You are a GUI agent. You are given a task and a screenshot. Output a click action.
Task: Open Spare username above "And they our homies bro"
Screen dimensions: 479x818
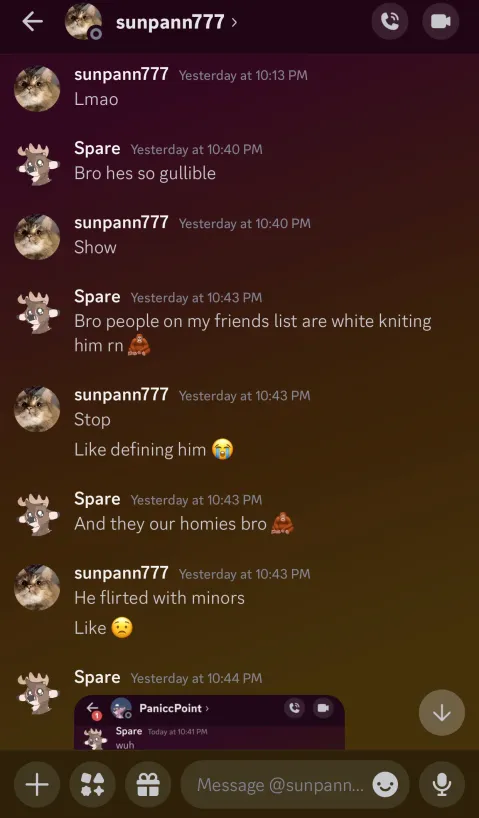pos(97,499)
